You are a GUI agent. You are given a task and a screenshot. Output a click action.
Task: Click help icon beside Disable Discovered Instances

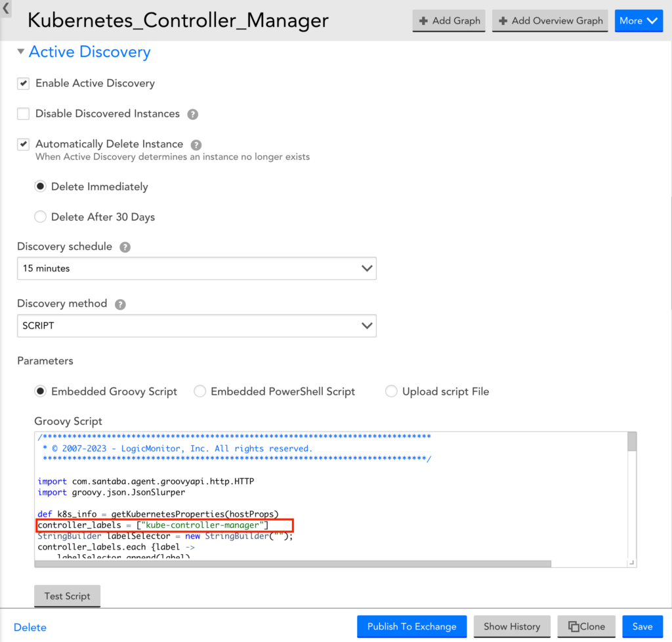point(192,114)
